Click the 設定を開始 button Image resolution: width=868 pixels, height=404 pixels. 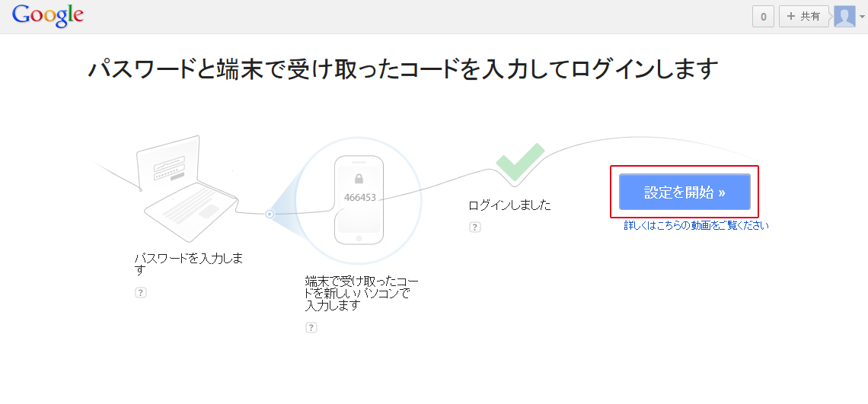pos(685,192)
